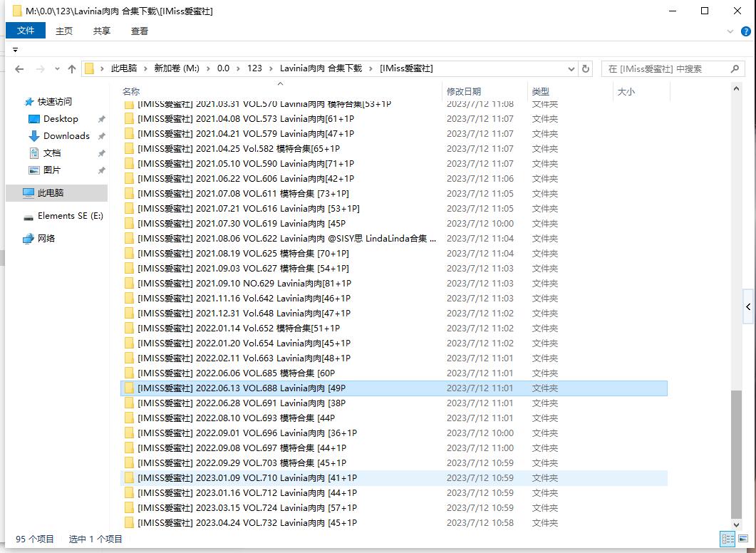Switch to large icons view icon
This screenshot has width=756, height=553.
pyautogui.click(x=743, y=539)
